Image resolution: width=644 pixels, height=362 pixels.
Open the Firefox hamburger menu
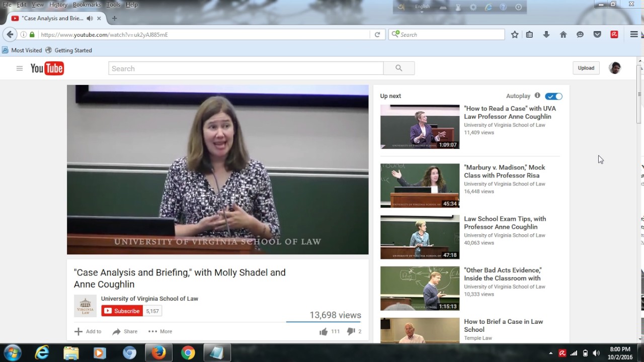634,35
